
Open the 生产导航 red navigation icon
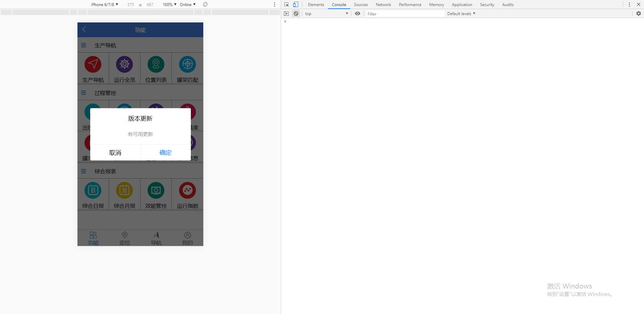click(93, 64)
